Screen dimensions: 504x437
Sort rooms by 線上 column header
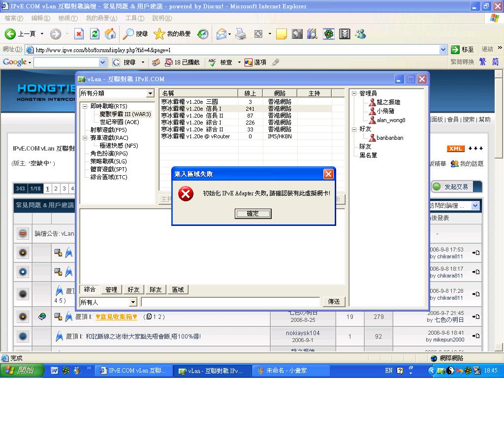pyautogui.click(x=250, y=93)
